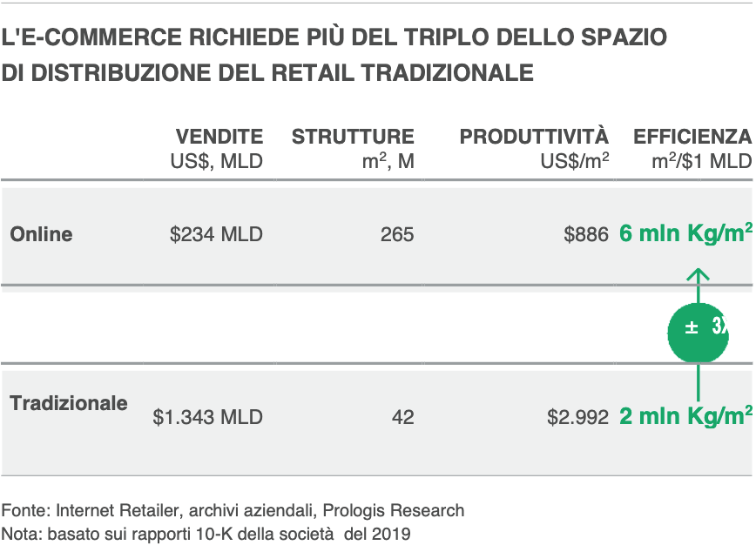Click the Nota 10-K footnote text
The height and width of the screenshot is (552, 756).
coord(206,532)
